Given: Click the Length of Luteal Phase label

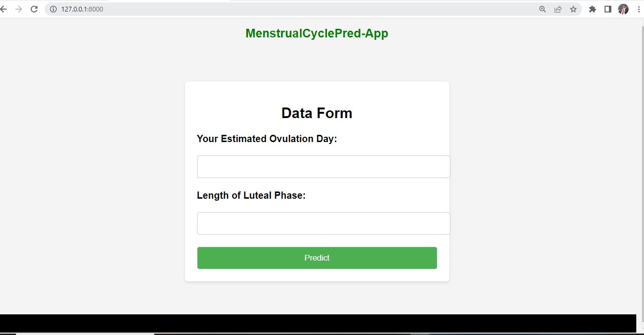Looking at the screenshot, I should 251,195.
